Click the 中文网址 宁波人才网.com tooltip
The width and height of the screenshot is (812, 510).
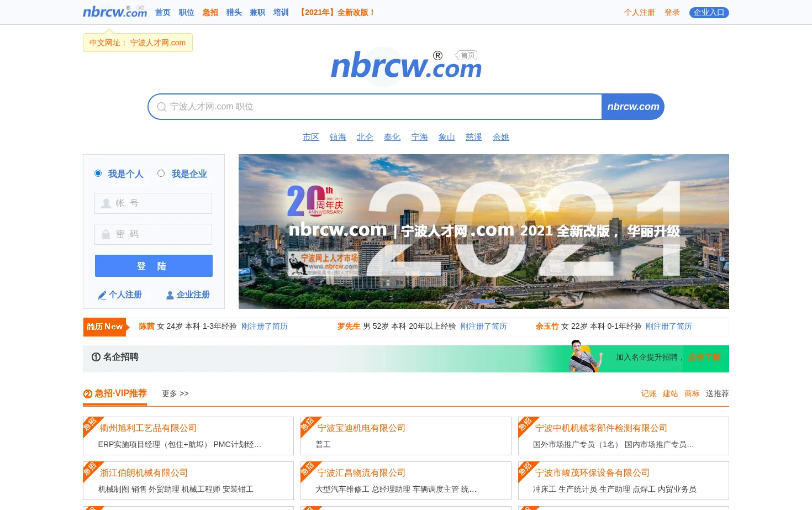[138, 43]
